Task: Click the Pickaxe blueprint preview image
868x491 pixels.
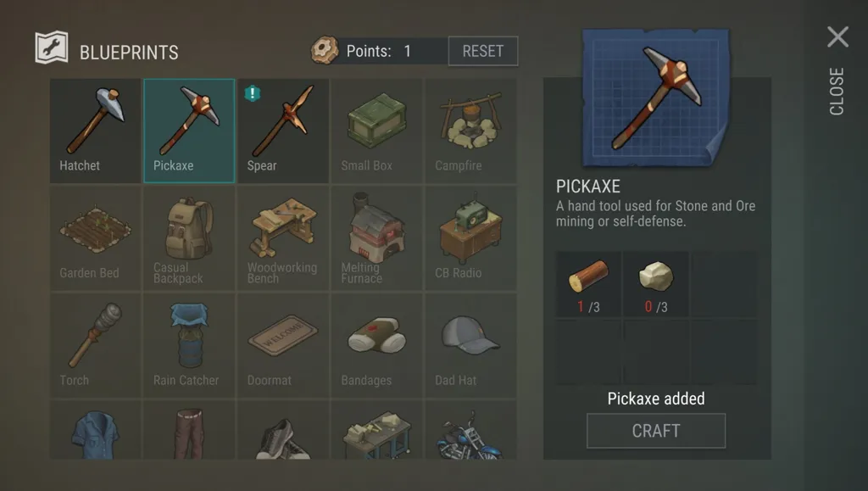Action: pos(656,98)
